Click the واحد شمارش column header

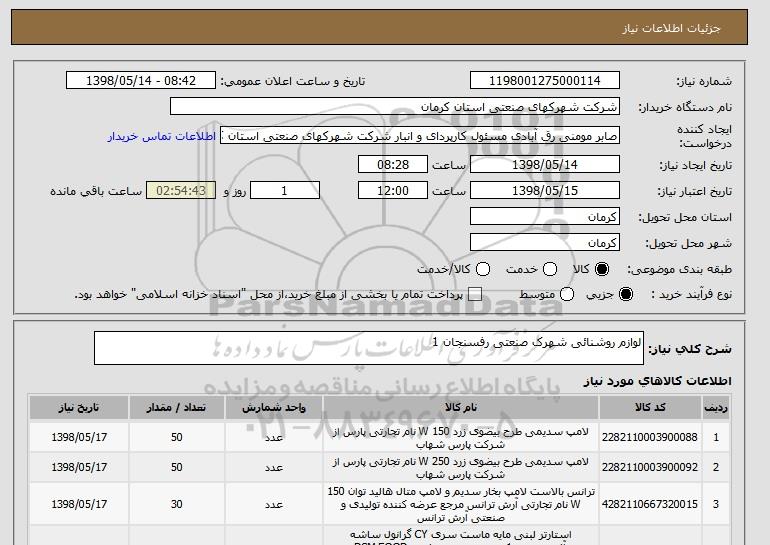(x=274, y=408)
